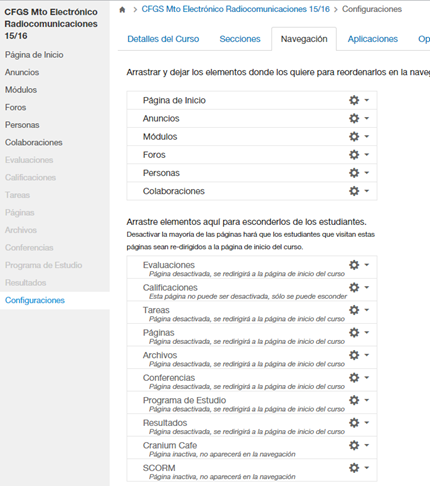The height and width of the screenshot is (486, 430).
Task: Open Personas in the sidebar
Action: 22,125
